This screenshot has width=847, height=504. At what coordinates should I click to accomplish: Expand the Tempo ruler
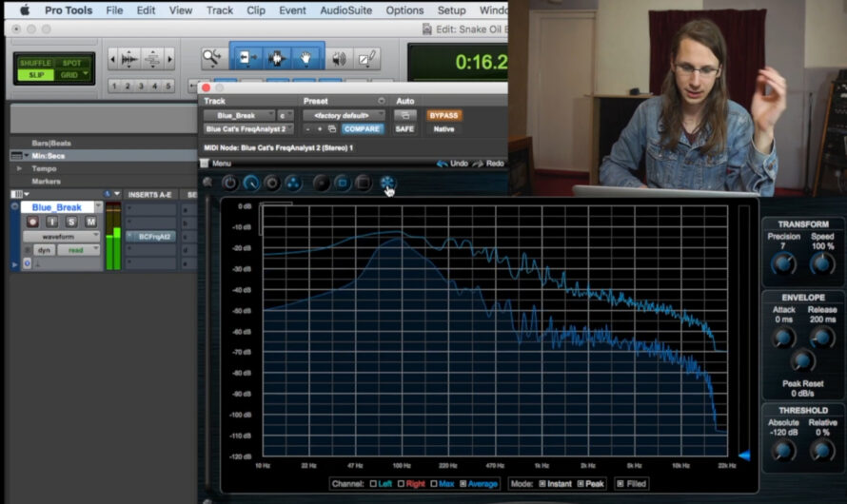pyautogui.click(x=19, y=168)
